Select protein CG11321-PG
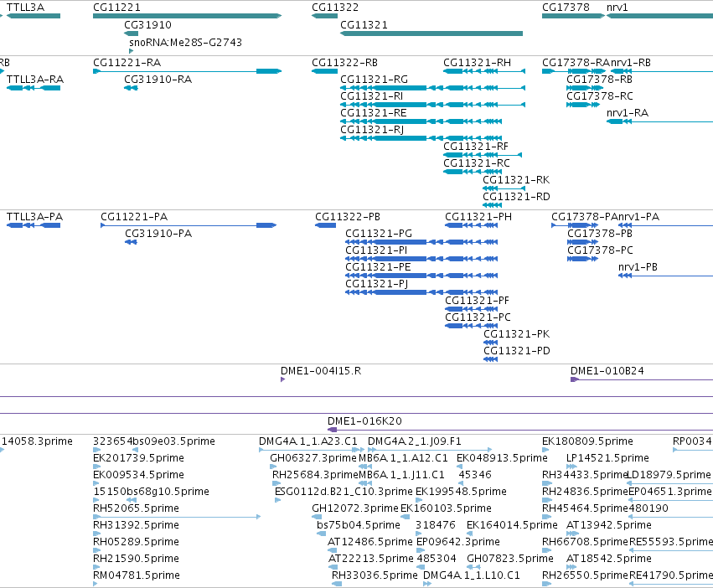The height and width of the screenshot is (588, 713). click(379, 234)
